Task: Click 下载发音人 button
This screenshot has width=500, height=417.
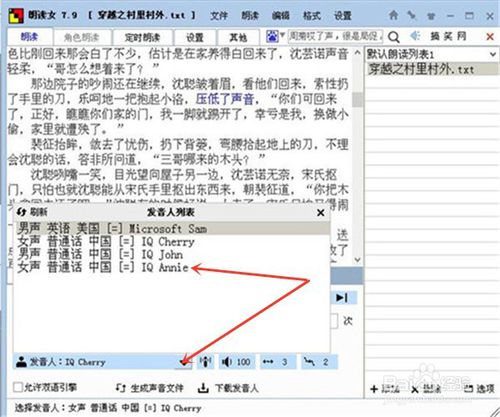Action: [x=228, y=388]
